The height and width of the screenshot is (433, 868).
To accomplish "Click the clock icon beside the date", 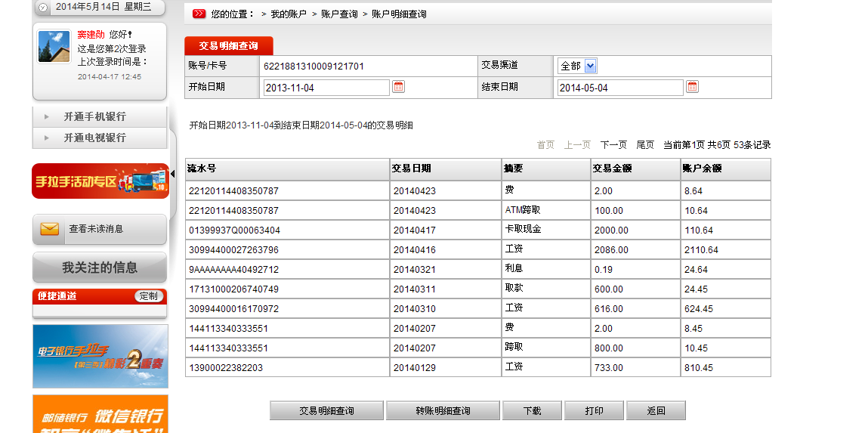I will [43, 7].
